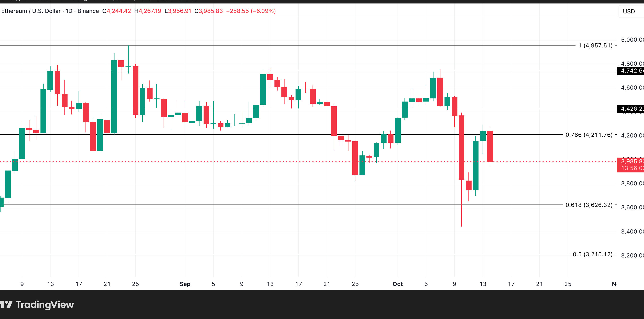Click the Oct label on the time axis
The width and height of the screenshot is (644, 319).
(x=397, y=284)
